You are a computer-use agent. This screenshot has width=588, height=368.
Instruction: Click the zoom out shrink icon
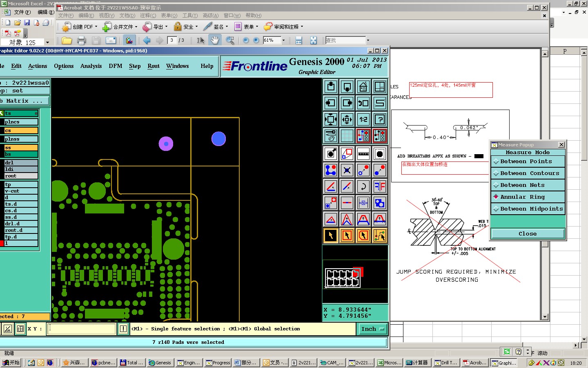[347, 119]
